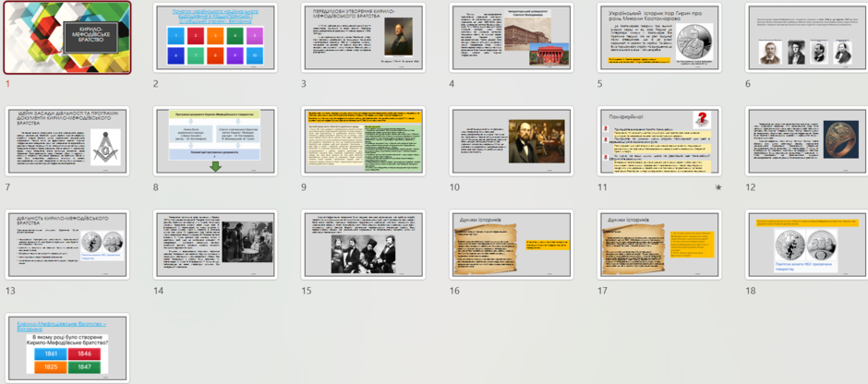Click the transition star icon beside slide 11
The image size is (868, 384).
[x=718, y=187]
